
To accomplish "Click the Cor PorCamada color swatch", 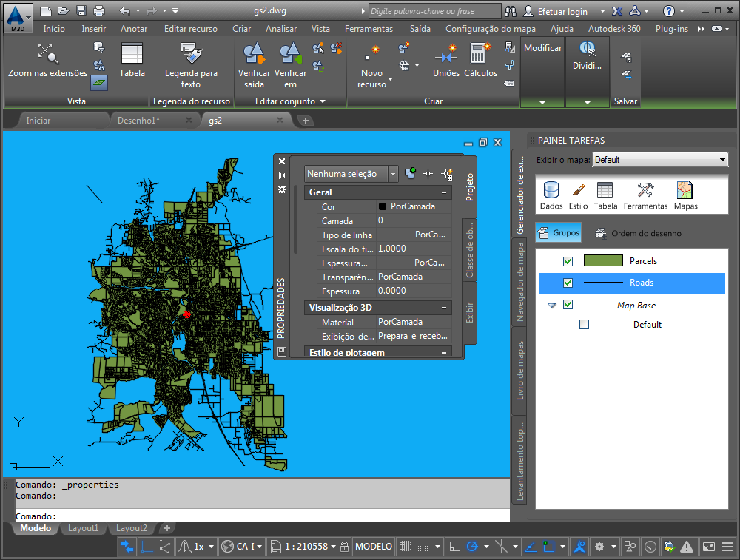I will 383,207.
